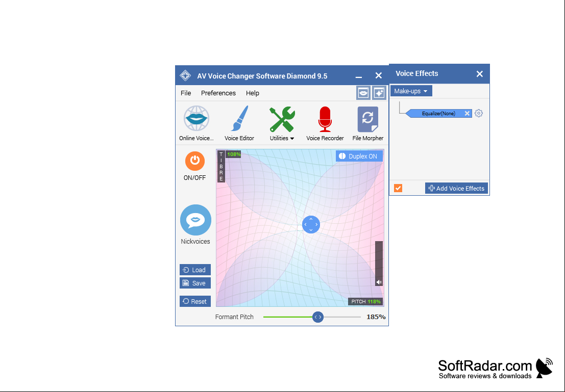
Task: Click the 185% formant pitch value
Action: (376, 317)
